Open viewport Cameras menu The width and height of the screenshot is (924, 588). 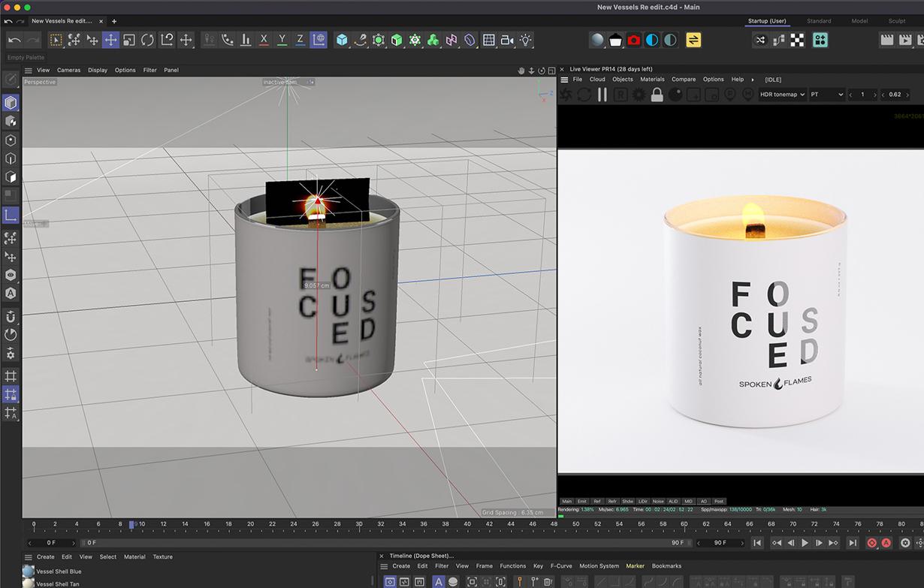pos(68,70)
